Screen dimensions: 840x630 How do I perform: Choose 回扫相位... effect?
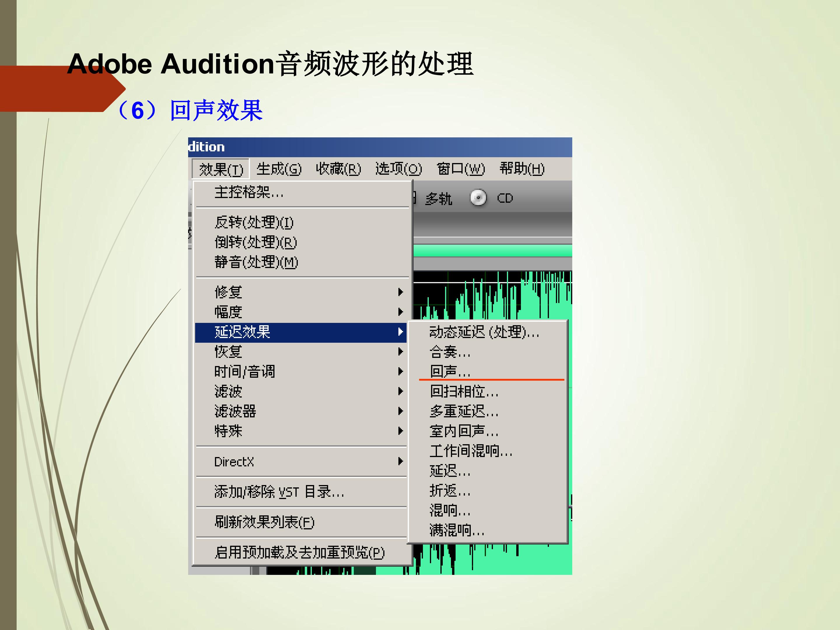pyautogui.click(x=488, y=391)
